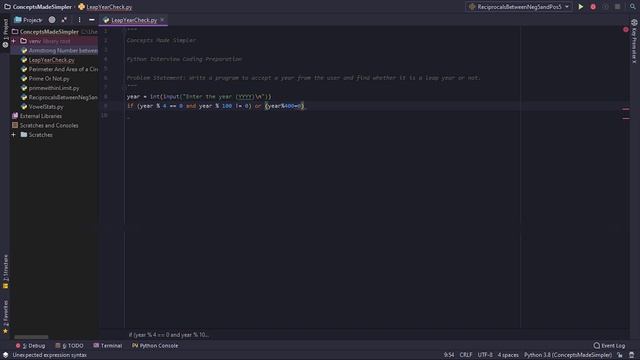The width and height of the screenshot is (640, 360).
Task: Open Prime Or Not.py file
Action: point(49,79)
